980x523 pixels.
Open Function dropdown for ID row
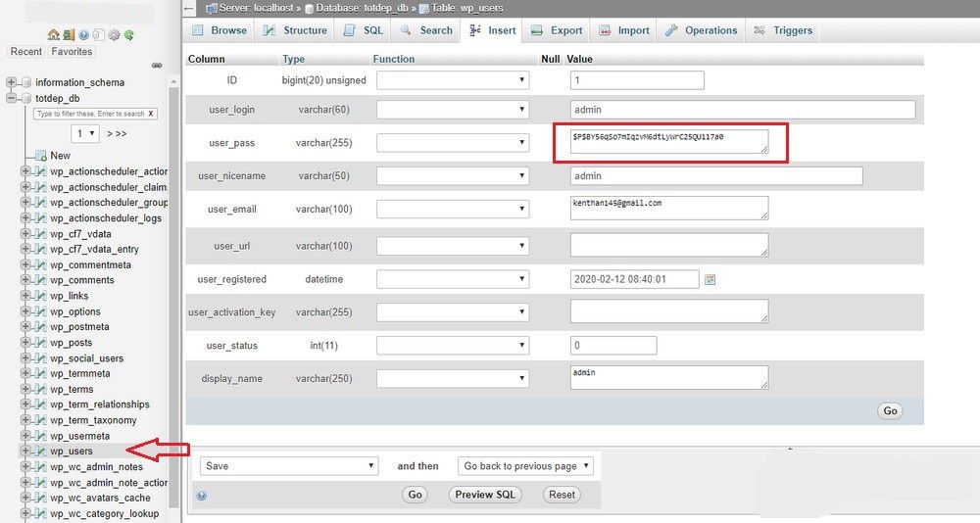[x=453, y=80]
